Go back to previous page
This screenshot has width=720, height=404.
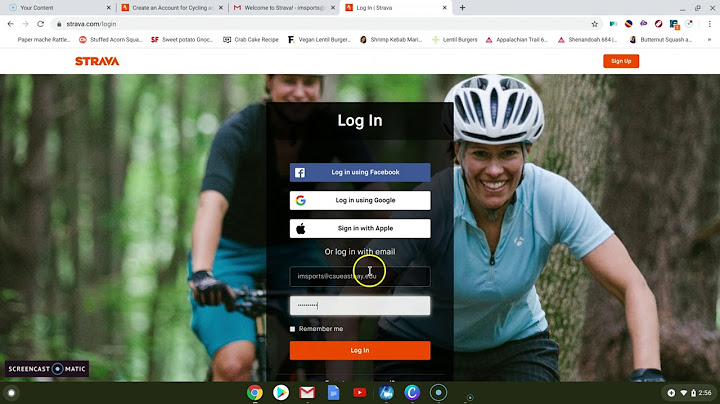11,24
